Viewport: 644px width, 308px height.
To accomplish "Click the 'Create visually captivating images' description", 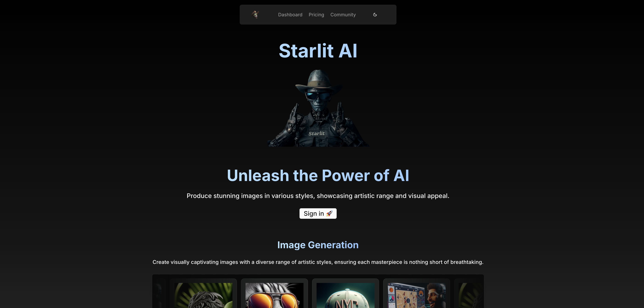I will (318, 262).
